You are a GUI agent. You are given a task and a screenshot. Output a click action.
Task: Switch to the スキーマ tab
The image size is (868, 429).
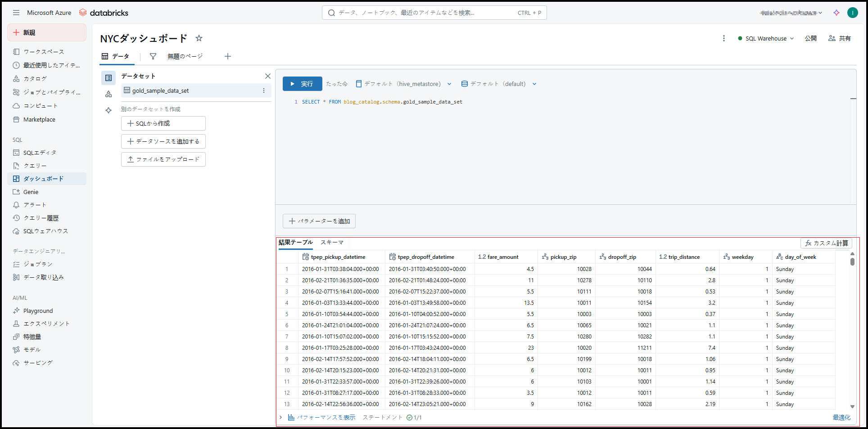click(332, 243)
